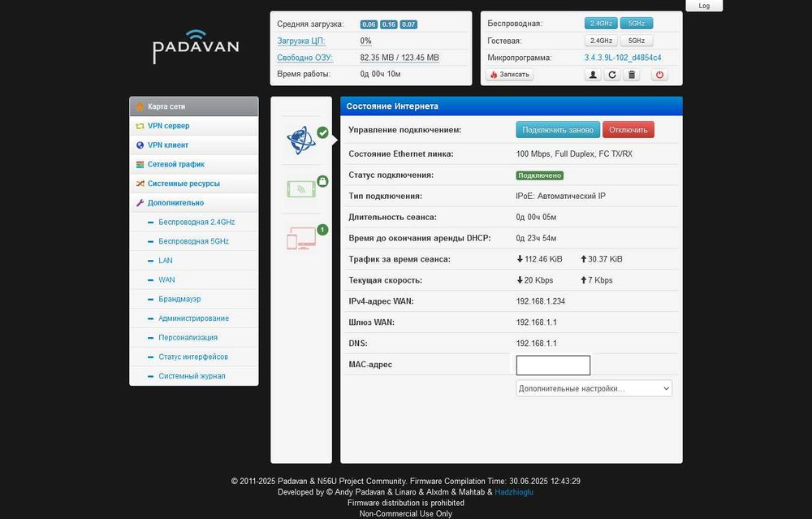Follow the Hadzhioglu link in footer
Image resolution: width=812 pixels, height=519 pixels.
pos(514,492)
